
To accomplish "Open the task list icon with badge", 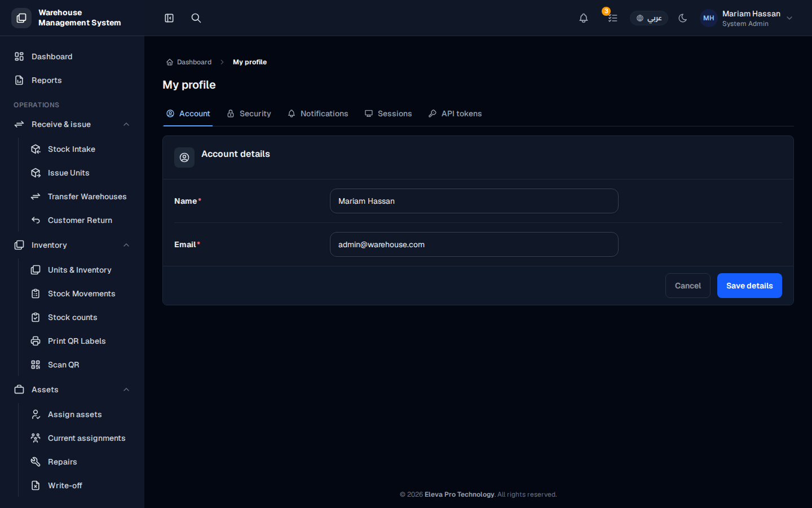I will [612, 18].
